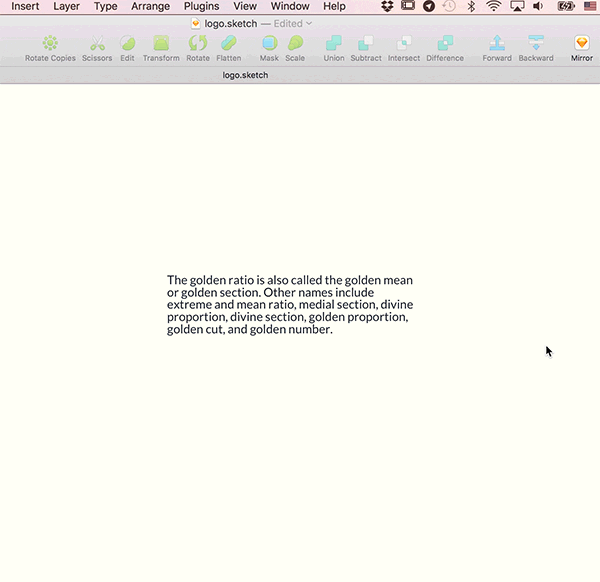600x582 pixels.
Task: Flatten the selection using Flatten icon
Action: coord(229,43)
